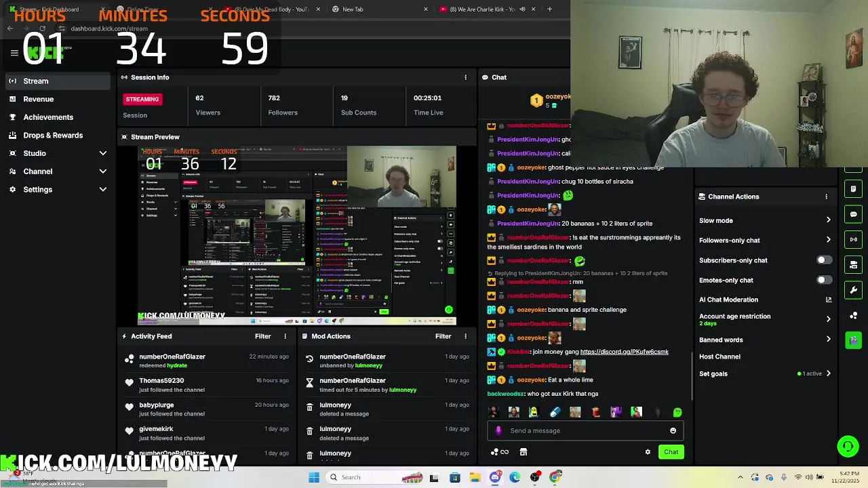Open Followers-only chat options chevron
Screen dimensions: 868x488
828,240
